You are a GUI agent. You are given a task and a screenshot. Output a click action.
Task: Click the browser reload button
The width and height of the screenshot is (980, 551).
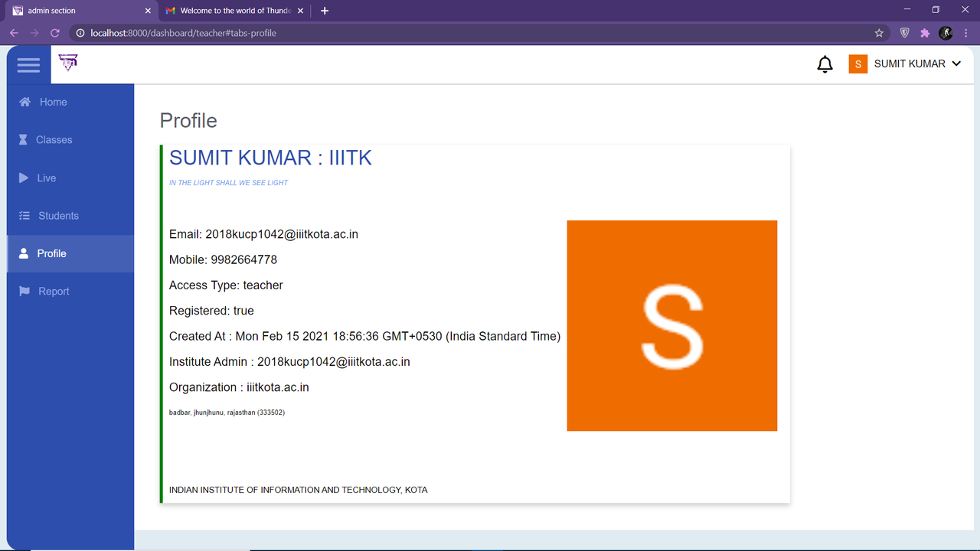point(54,33)
